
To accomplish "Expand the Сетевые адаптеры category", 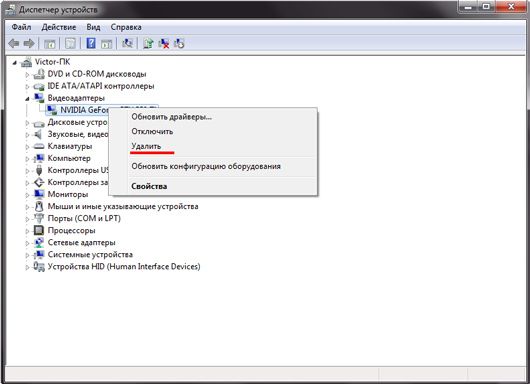I will (27, 243).
